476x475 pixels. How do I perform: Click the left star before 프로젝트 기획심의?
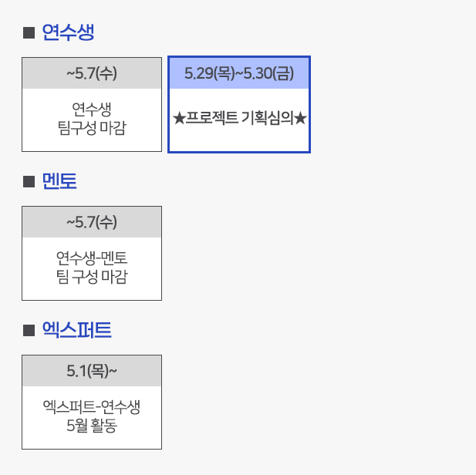[179, 118]
